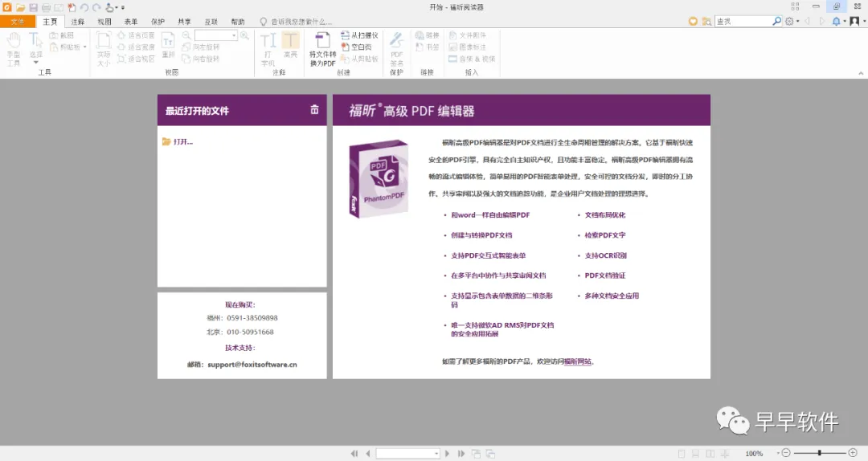Image resolution: width=868 pixels, height=461 pixels.
Task: Click the notification bell icon
Action: [x=836, y=21]
